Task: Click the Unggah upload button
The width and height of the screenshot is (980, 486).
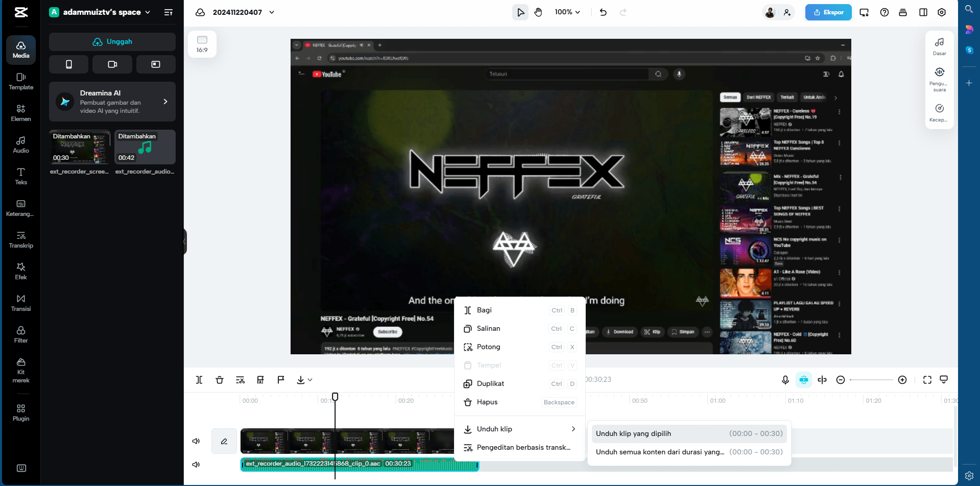Action: point(112,42)
